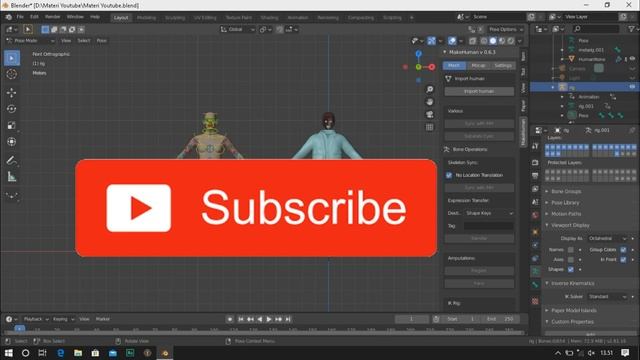Click the viewport pan hand icon
The image size is (640, 360).
coord(429,102)
